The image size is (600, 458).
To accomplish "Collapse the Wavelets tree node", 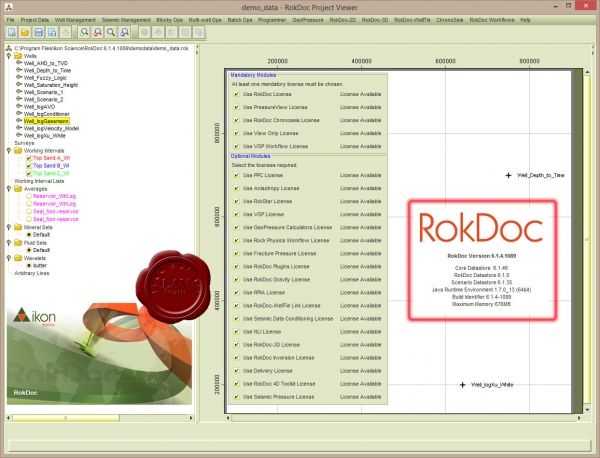I will (x=9, y=258).
